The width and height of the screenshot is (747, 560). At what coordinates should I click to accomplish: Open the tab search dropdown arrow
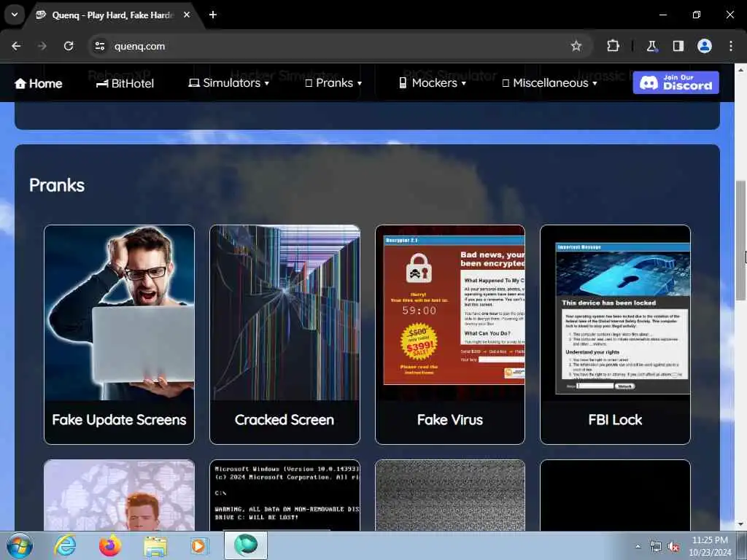(15, 15)
